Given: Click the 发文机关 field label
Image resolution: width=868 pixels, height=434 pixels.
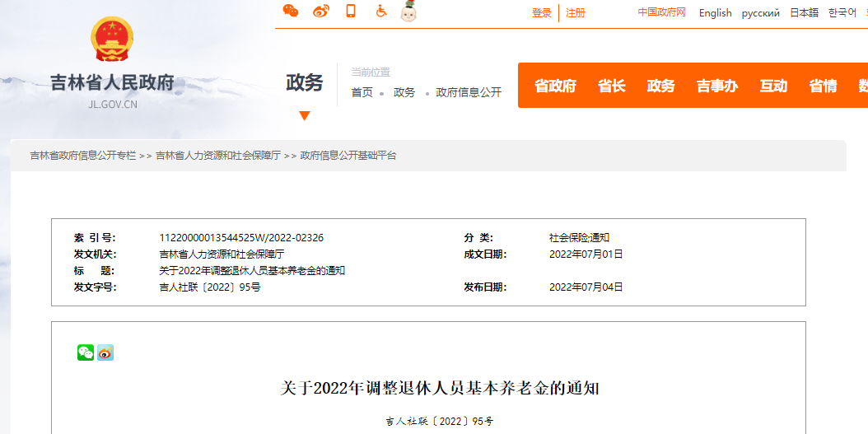Looking at the screenshot, I should 95,254.
